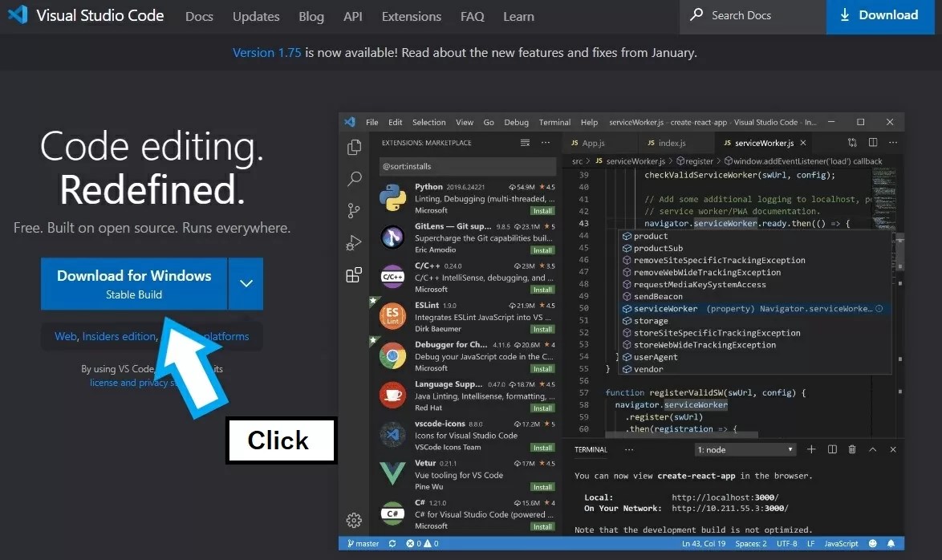
Task: Open the Manage settings gear
Action: (354, 520)
